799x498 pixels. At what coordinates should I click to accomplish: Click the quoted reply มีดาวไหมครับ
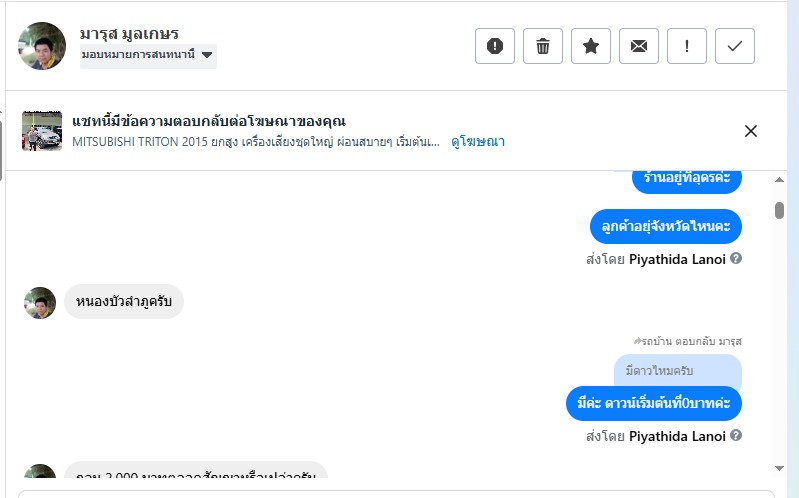tap(678, 370)
